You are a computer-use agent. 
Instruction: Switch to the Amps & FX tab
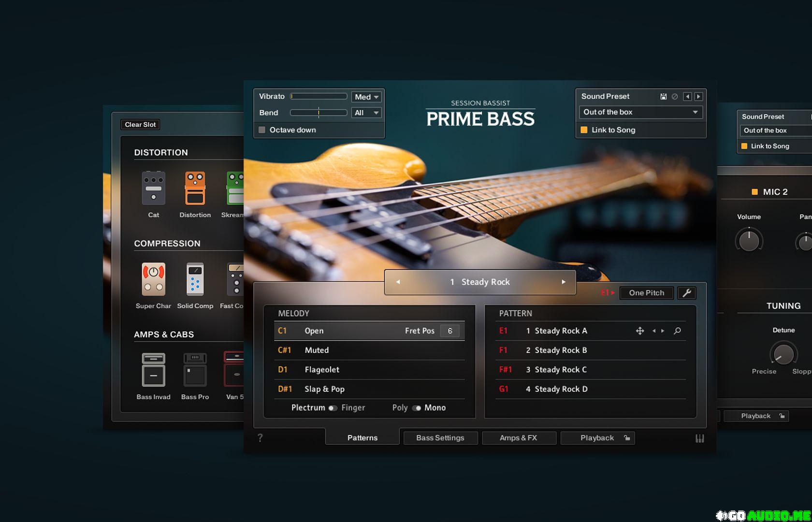pos(519,438)
